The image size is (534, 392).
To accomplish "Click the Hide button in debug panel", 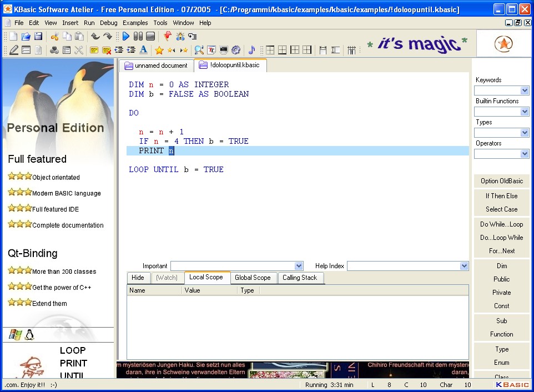I will click(x=138, y=278).
